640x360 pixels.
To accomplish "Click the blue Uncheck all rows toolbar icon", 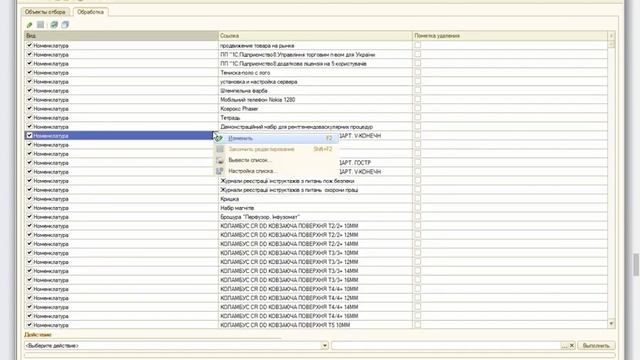I will click(x=65, y=25).
